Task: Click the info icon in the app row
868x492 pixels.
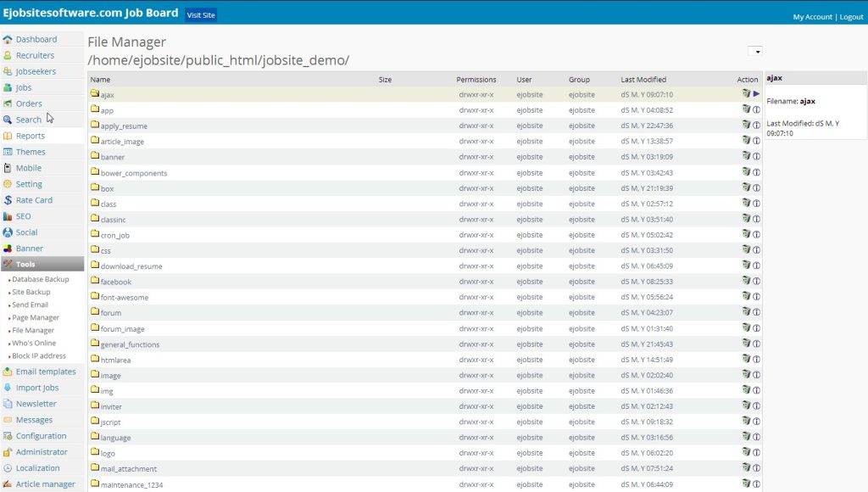Action: (756, 109)
